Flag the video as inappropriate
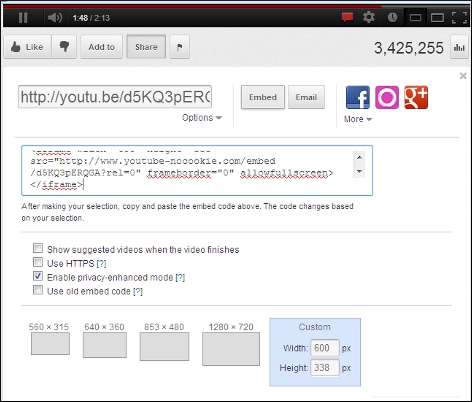Screen dimensions: 472x402 [x=179, y=47]
